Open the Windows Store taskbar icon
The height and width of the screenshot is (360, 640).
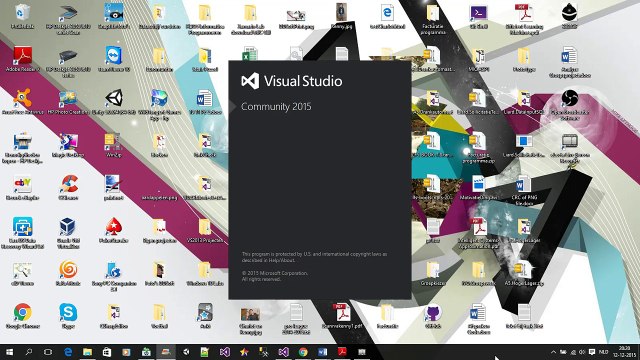click(x=107, y=352)
